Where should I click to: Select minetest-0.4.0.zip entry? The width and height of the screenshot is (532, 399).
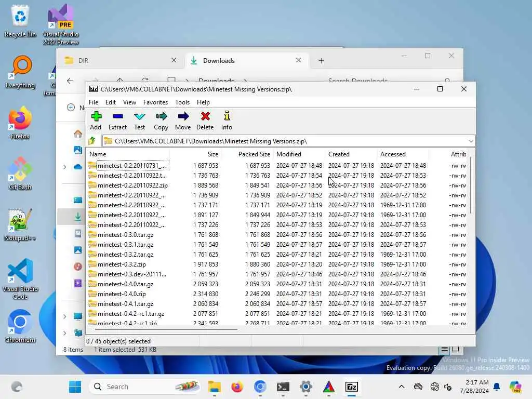[277, 294]
